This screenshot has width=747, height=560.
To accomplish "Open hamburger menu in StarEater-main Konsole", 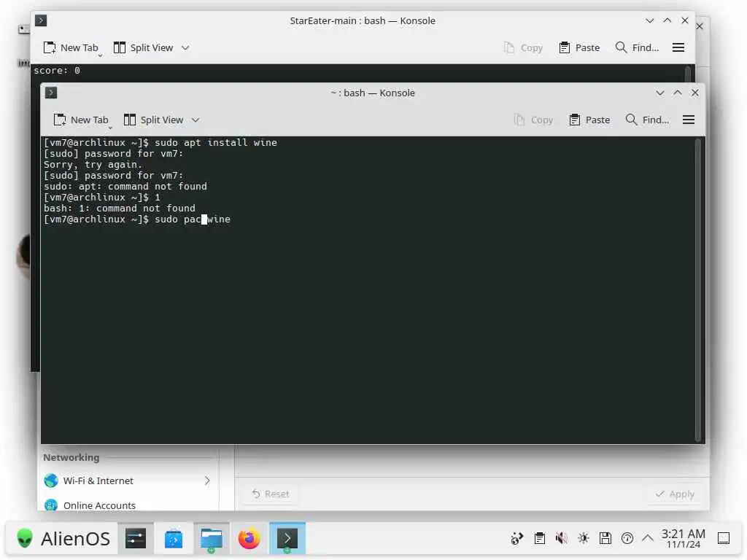I will (x=678, y=47).
